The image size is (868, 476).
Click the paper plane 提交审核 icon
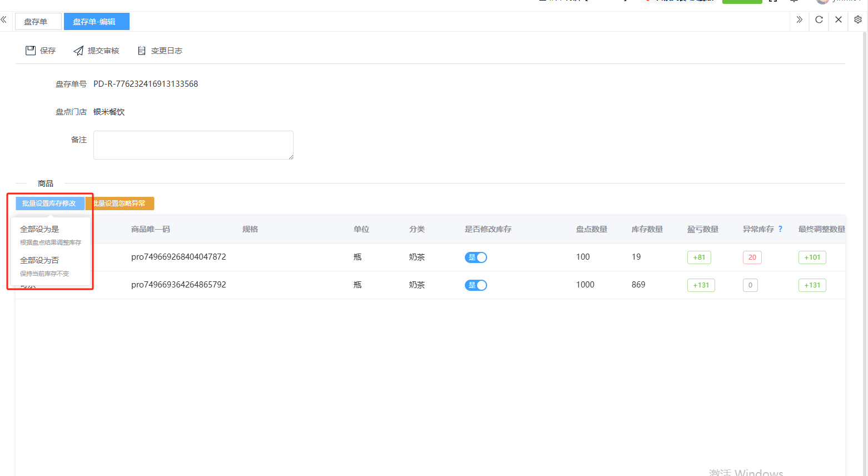coord(78,51)
